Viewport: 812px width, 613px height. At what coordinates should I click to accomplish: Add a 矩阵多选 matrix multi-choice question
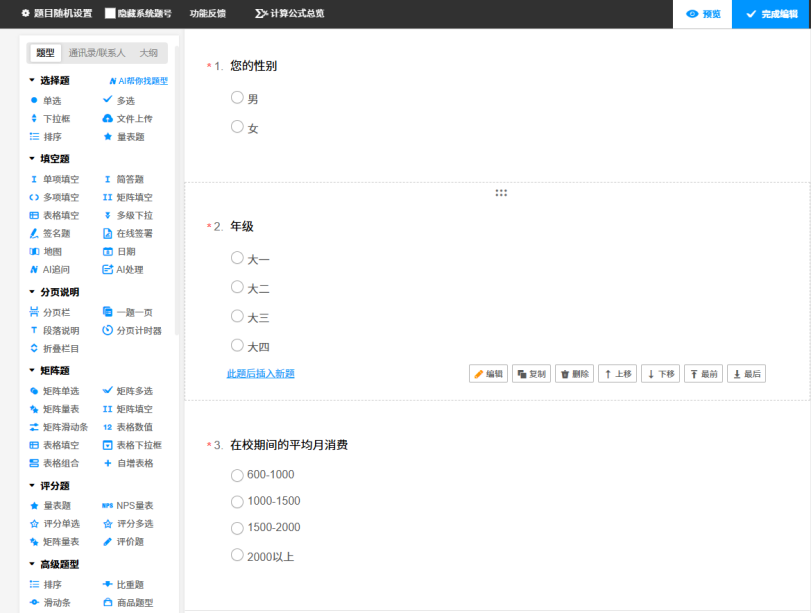tap(127, 391)
